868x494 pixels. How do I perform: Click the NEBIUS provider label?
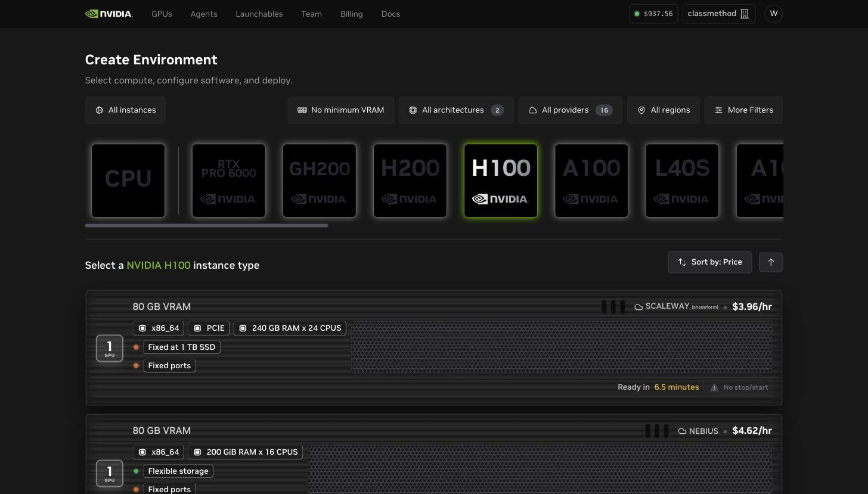tap(703, 431)
